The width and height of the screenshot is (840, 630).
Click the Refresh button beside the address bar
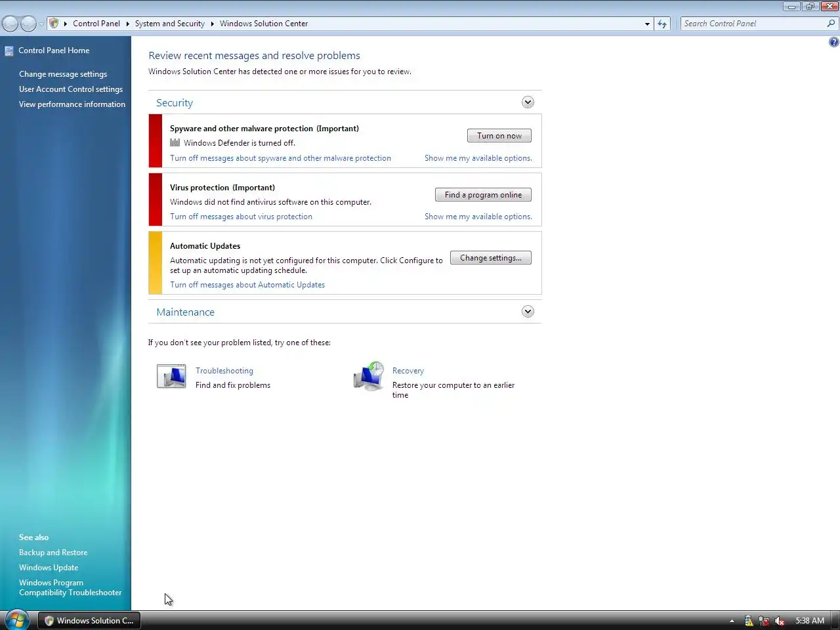point(662,24)
